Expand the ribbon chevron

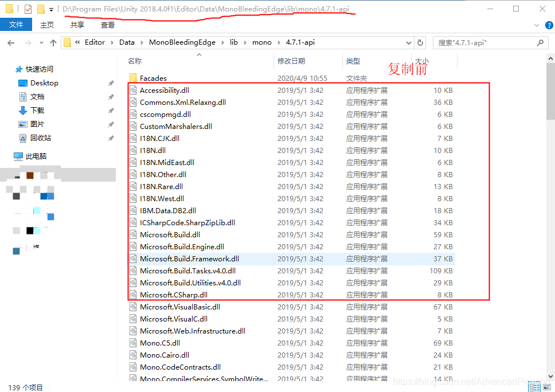coord(537,25)
